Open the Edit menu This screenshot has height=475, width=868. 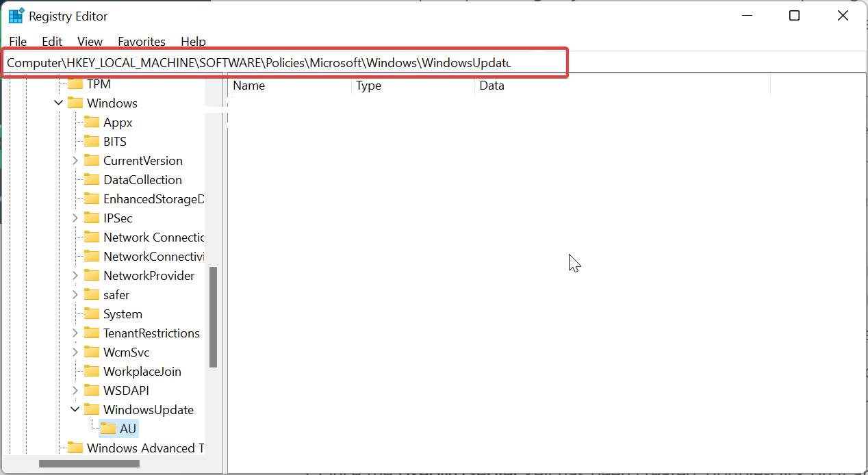(x=52, y=42)
